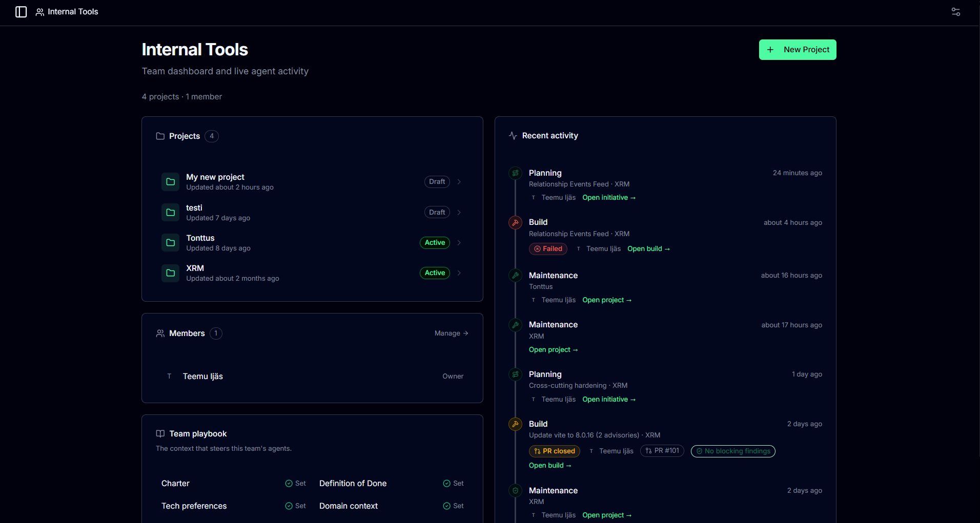Click the XRM folder icon
The height and width of the screenshot is (523, 980).
point(171,273)
